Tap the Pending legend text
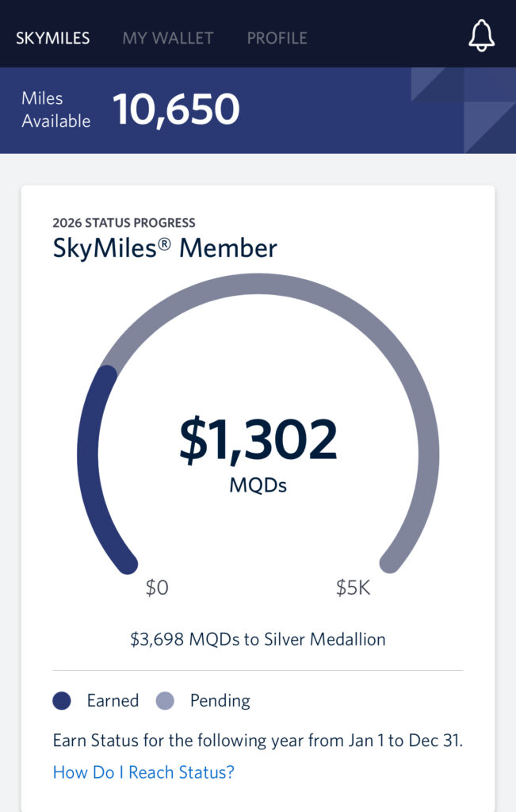 (x=220, y=701)
